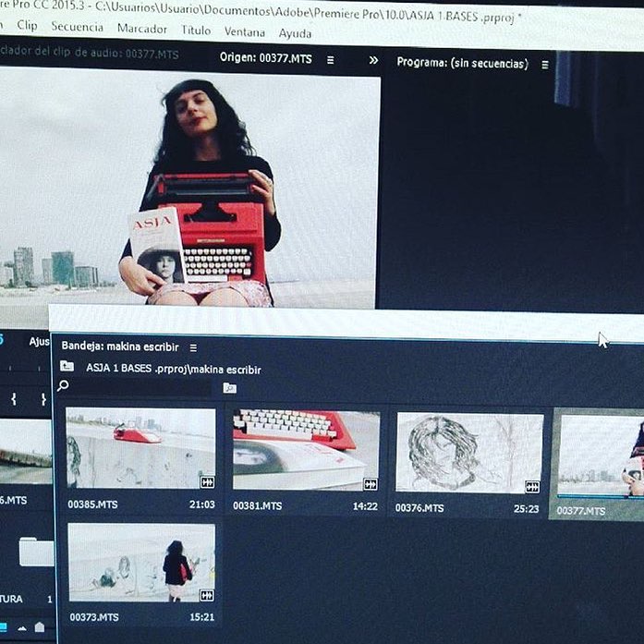Image resolution: width=644 pixels, height=644 pixels.
Task: Click the bin path ASJA 1 BASES .prproj\makina escribir
Action: [174, 369]
